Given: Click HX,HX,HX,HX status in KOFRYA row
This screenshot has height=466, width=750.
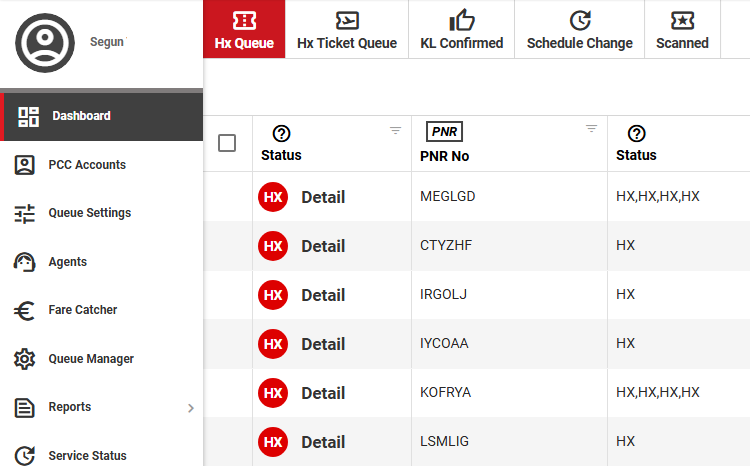Looking at the screenshot, I should 658,392.
